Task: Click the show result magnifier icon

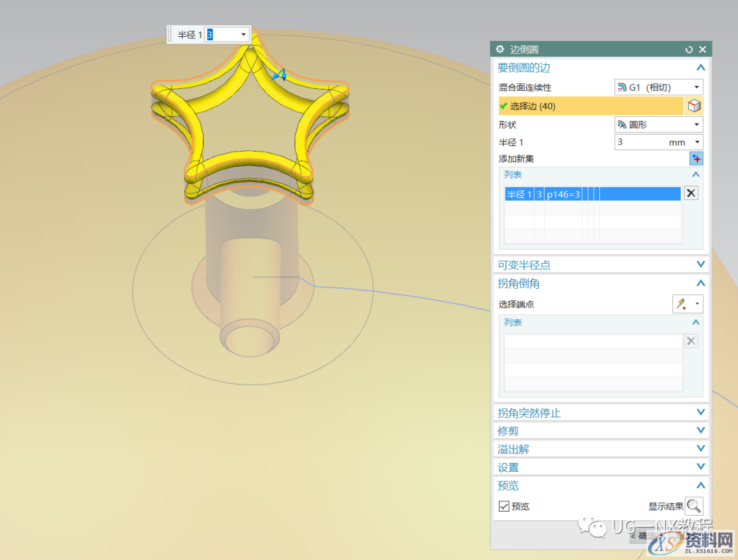Action: 694,506
